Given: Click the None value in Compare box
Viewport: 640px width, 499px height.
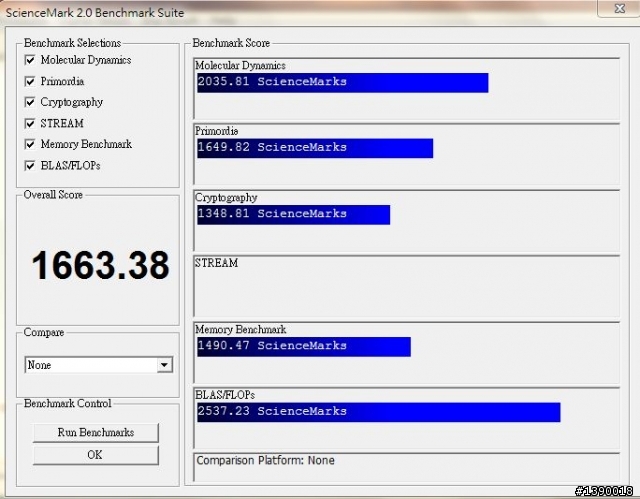Looking at the screenshot, I should click(x=39, y=365).
